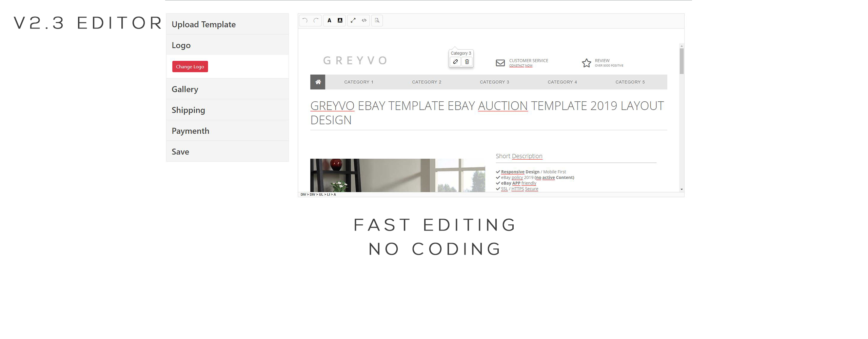Expand the Upload Template section
Image resolution: width=868 pixels, height=339 pixels.
coord(227,24)
